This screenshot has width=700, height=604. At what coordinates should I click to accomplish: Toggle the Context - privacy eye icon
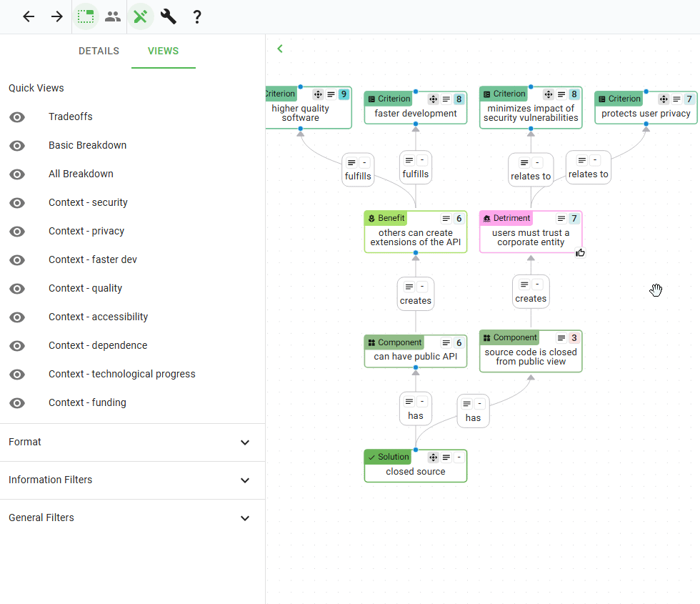click(x=17, y=232)
